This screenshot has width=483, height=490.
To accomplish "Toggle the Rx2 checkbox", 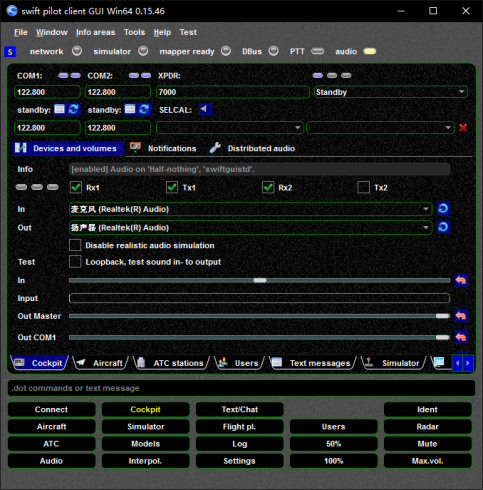I will point(268,187).
